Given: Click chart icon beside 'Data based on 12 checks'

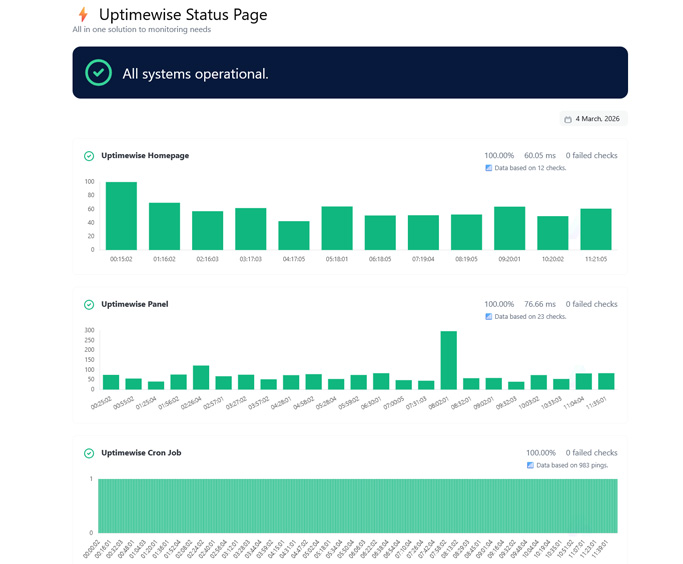Looking at the screenshot, I should (489, 168).
